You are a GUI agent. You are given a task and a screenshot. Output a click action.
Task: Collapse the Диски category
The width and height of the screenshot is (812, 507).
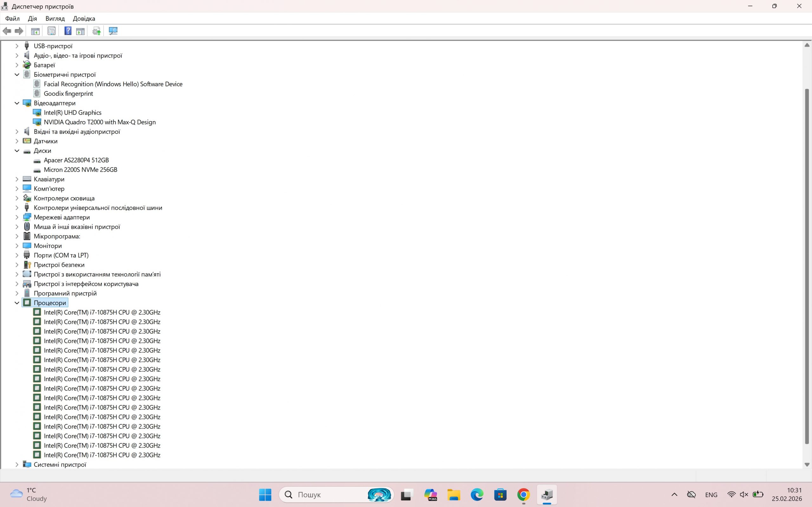point(17,151)
